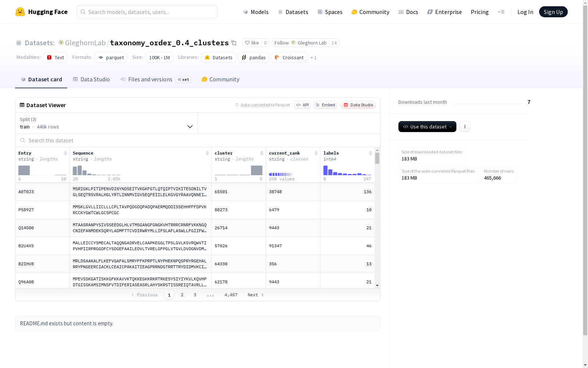Open the more navigation menu icon
The height and width of the screenshot is (368, 588).
501,12
